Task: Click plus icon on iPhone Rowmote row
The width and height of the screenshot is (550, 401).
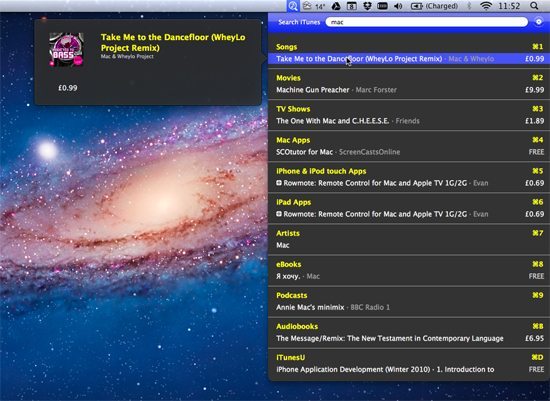Action: click(x=279, y=183)
